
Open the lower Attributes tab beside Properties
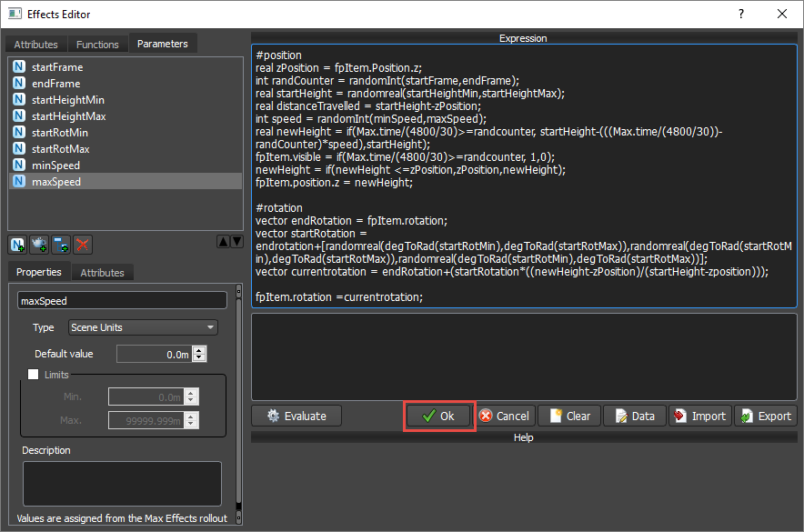pos(102,272)
